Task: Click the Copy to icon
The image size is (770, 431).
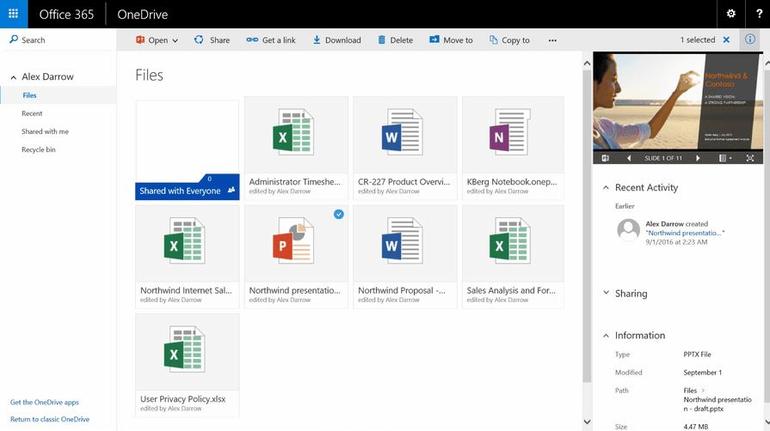Action: (x=494, y=40)
